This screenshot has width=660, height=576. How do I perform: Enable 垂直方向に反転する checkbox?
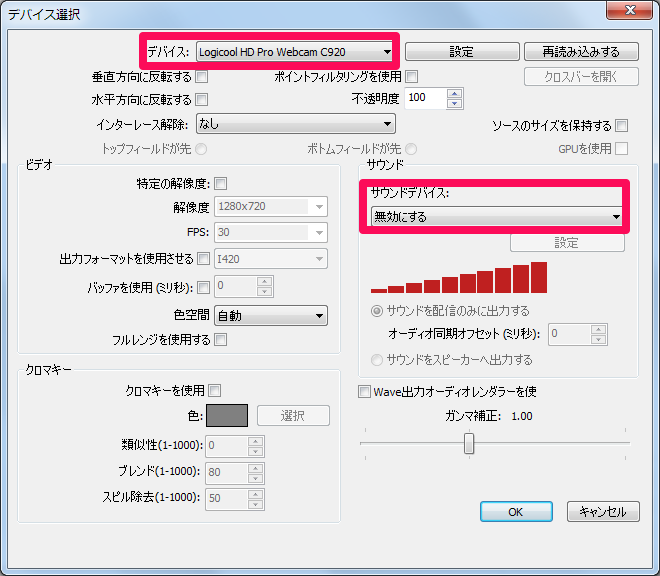pyautogui.click(x=202, y=77)
